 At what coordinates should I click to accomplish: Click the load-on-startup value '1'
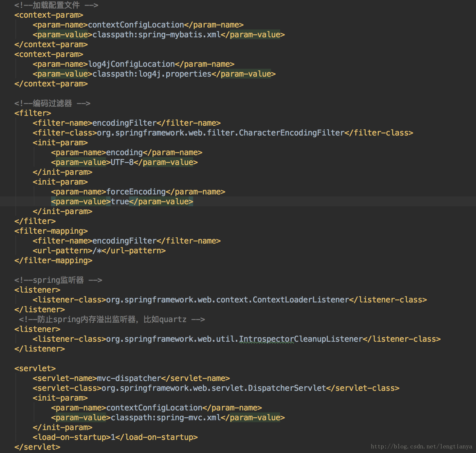click(113, 437)
